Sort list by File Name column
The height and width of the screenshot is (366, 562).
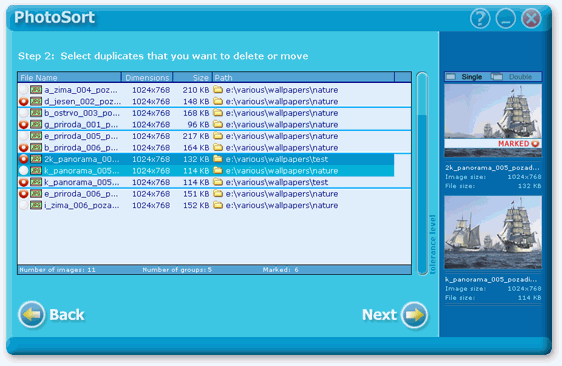(70, 77)
